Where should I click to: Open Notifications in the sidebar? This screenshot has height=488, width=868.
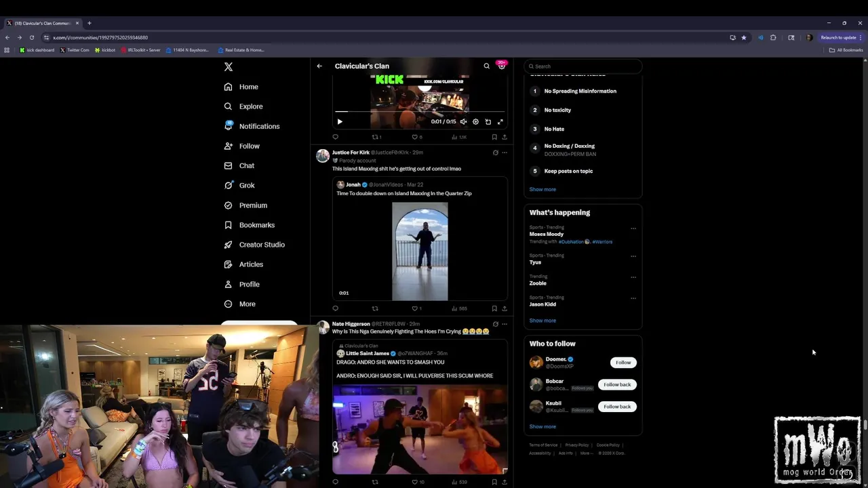coord(252,126)
